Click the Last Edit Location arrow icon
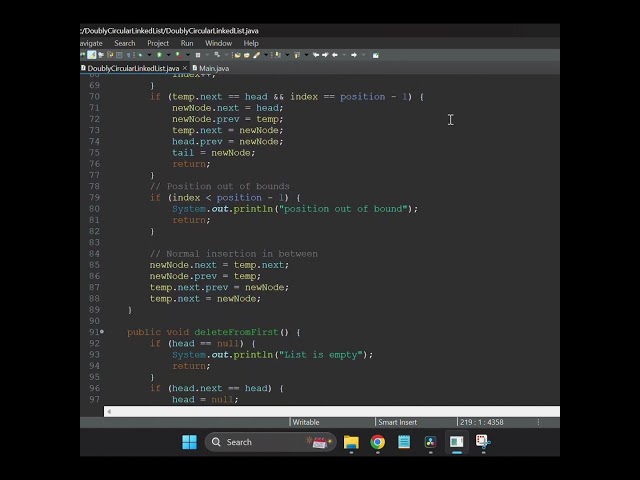The width and height of the screenshot is (640, 480). point(316,55)
